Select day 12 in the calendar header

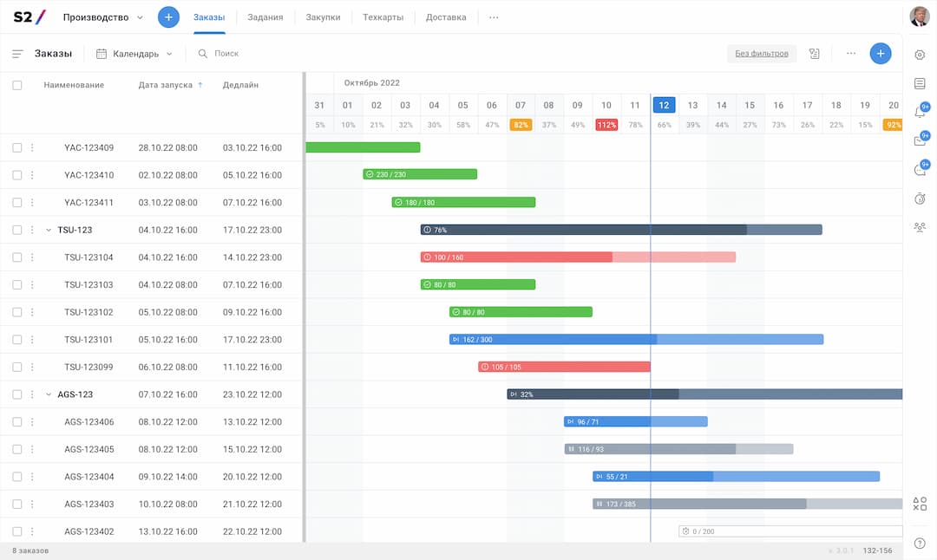tap(664, 105)
